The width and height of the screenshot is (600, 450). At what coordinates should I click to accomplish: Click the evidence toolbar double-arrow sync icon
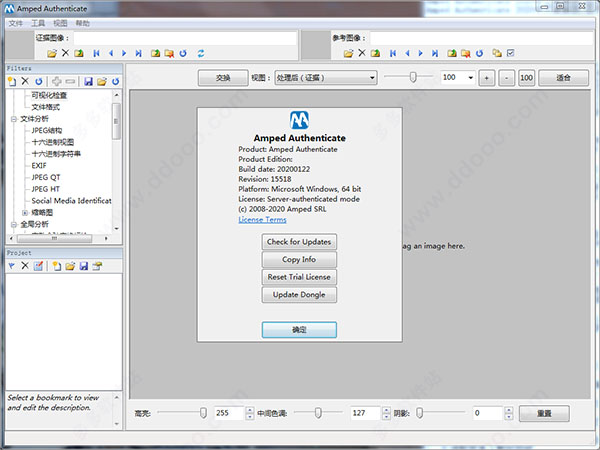point(201,53)
